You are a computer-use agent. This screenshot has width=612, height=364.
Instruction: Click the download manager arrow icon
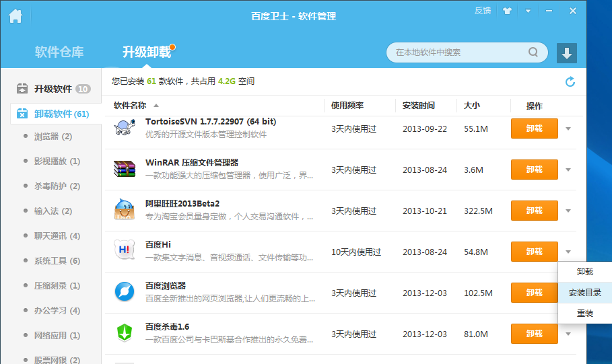pyautogui.click(x=567, y=53)
